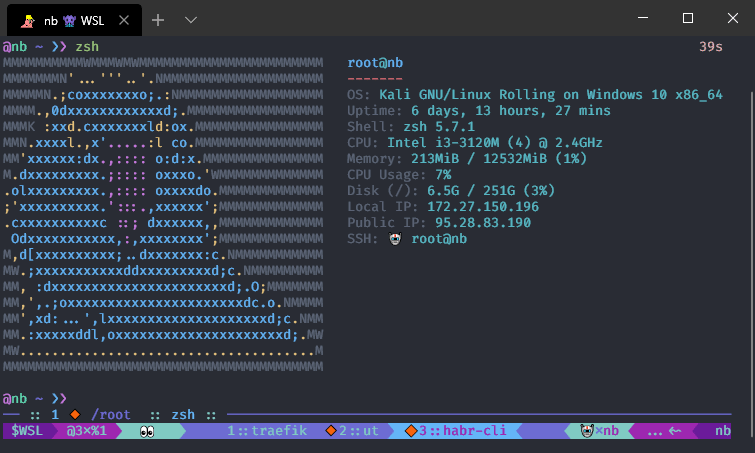Screen dimensions: 755x453
Task: Expand the new tab profiles dropdown chevron
Action: [191, 20]
